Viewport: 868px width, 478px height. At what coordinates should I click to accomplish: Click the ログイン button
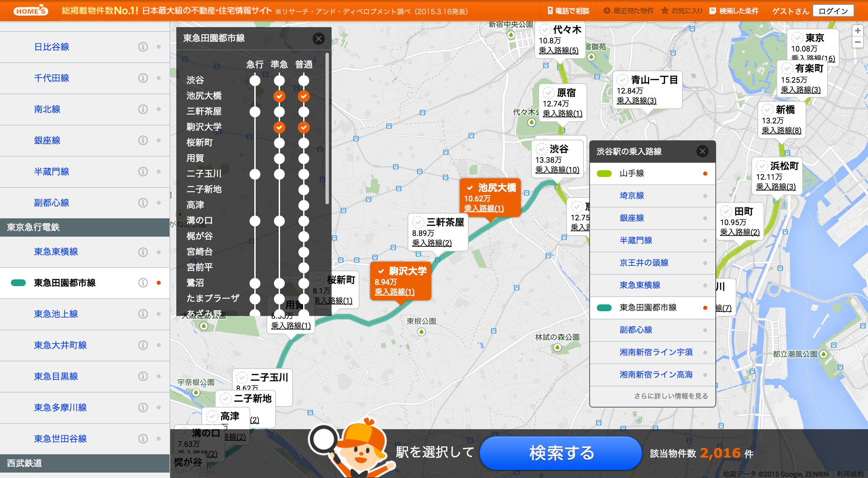(833, 11)
